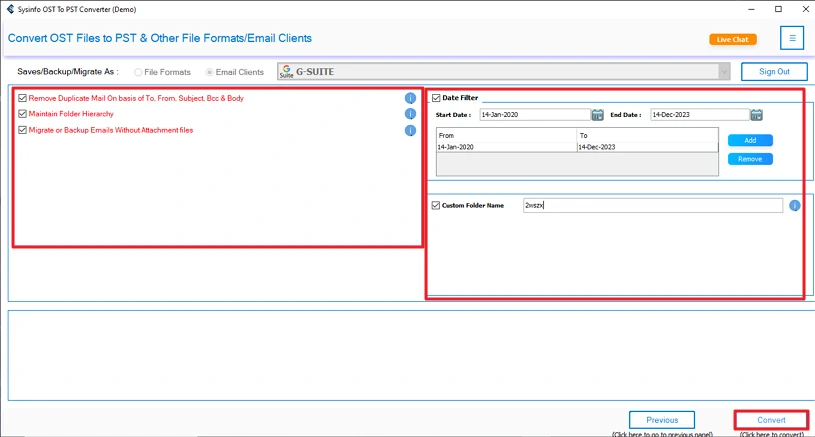The height and width of the screenshot is (437, 815).
Task: Select the File Formats radio button
Action: (138, 72)
